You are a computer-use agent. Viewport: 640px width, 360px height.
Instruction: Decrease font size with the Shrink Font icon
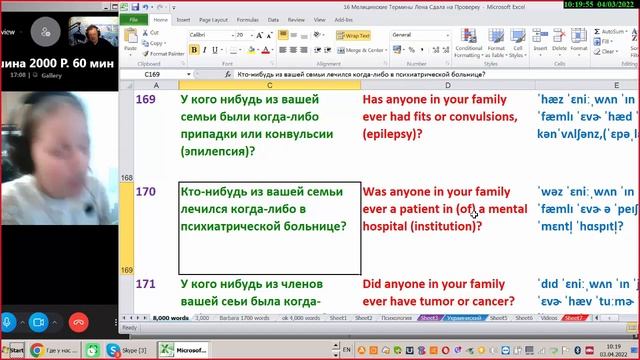tap(269, 36)
